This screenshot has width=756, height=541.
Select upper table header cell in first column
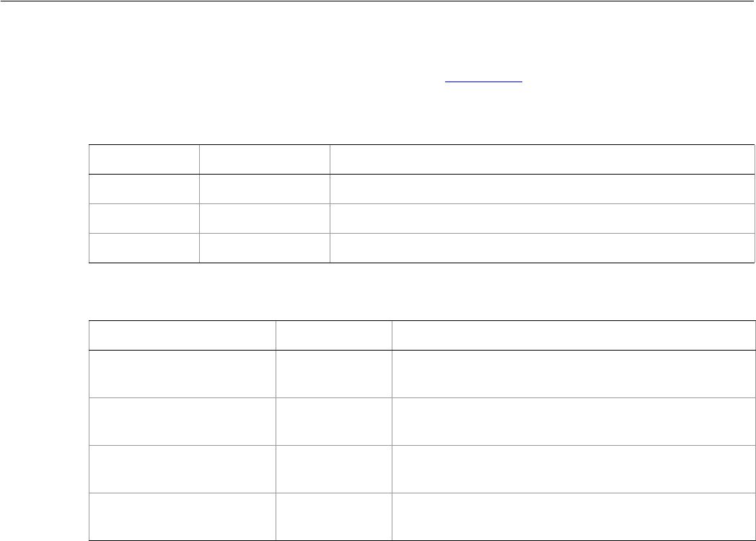click(x=144, y=159)
